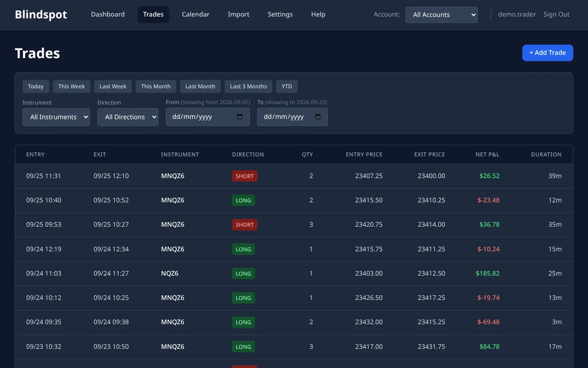The image size is (588, 368).
Task: Click the Add Trade button
Action: (x=548, y=53)
